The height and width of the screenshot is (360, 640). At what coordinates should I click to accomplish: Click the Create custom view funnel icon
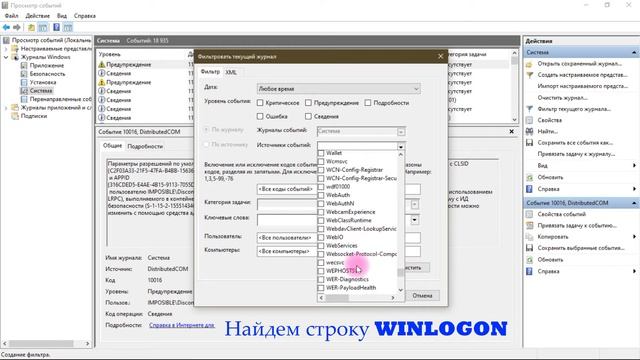(x=529, y=75)
